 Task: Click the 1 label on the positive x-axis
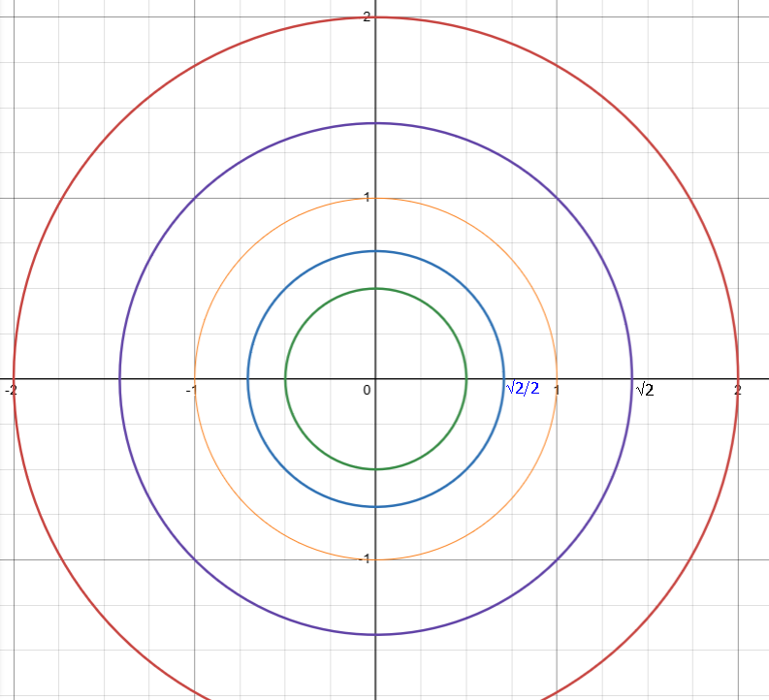coord(557,390)
